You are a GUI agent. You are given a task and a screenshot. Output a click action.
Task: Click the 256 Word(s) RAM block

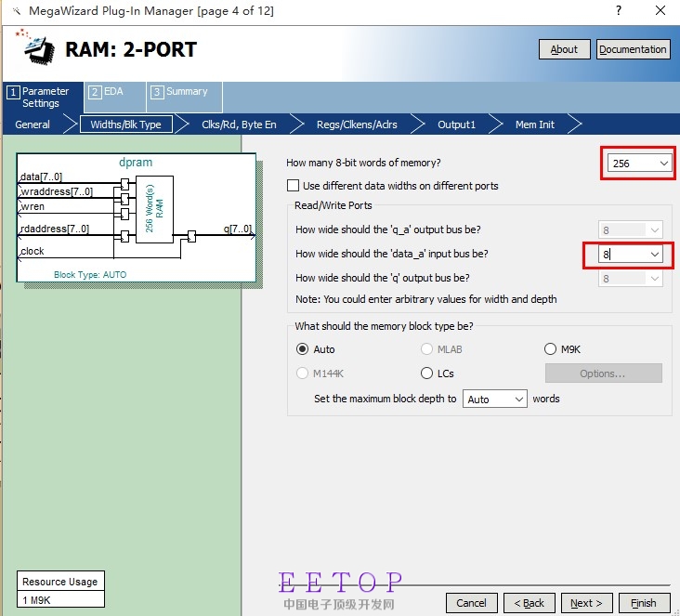154,209
